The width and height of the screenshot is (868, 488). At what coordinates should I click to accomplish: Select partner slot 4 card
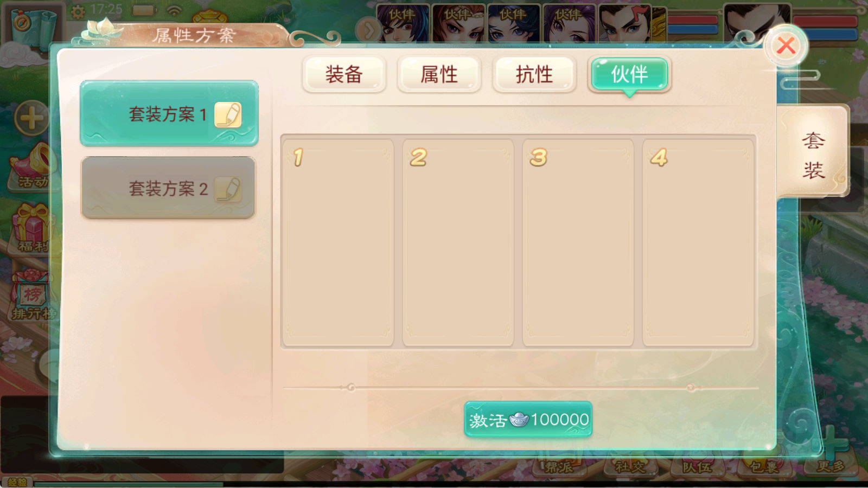pos(698,242)
